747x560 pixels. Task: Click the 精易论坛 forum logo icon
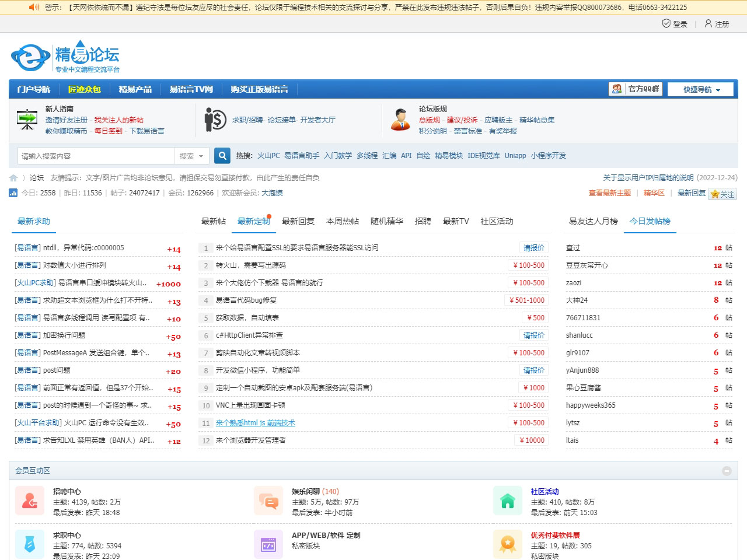click(29, 56)
